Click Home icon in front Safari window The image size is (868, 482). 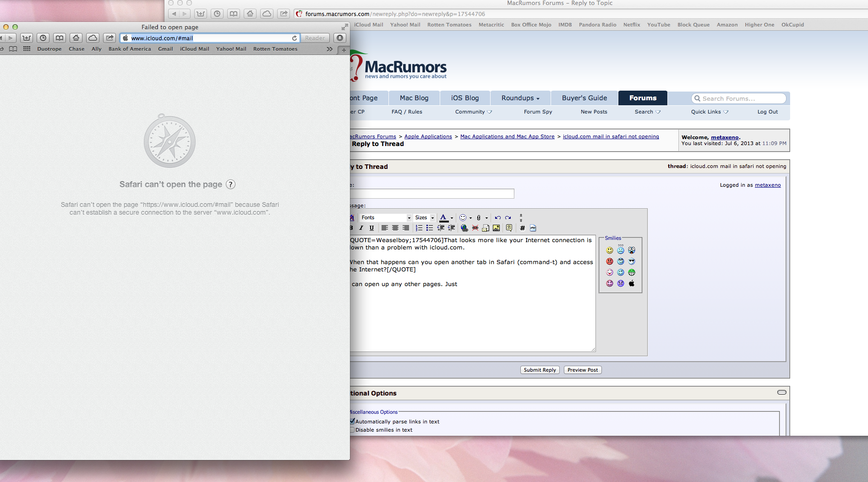point(76,38)
